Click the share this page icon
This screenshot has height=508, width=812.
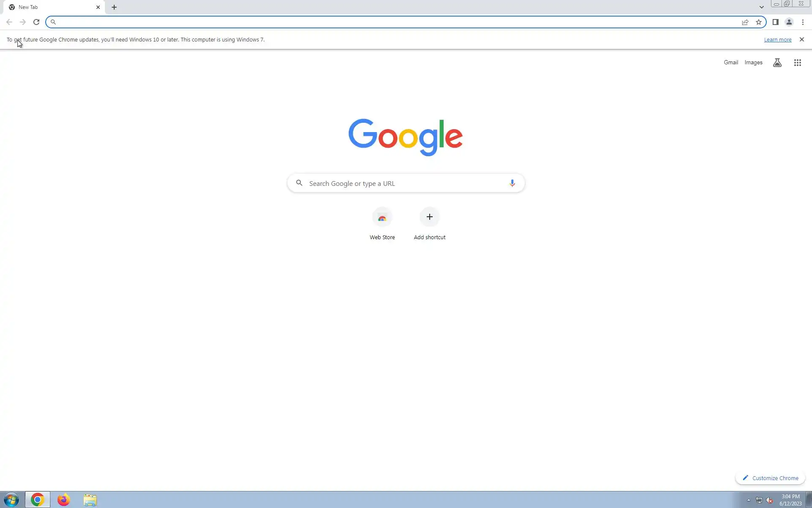click(745, 22)
